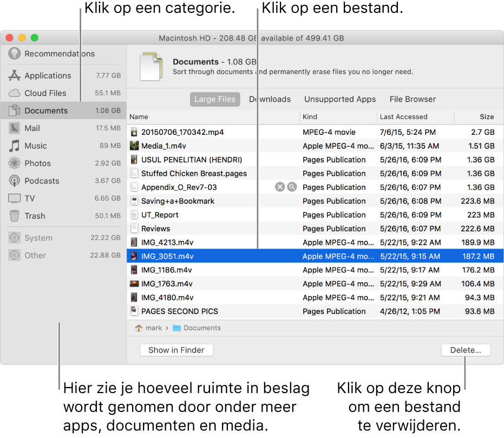Click the Mail stamp icon
The image size is (504, 438).
tap(14, 128)
